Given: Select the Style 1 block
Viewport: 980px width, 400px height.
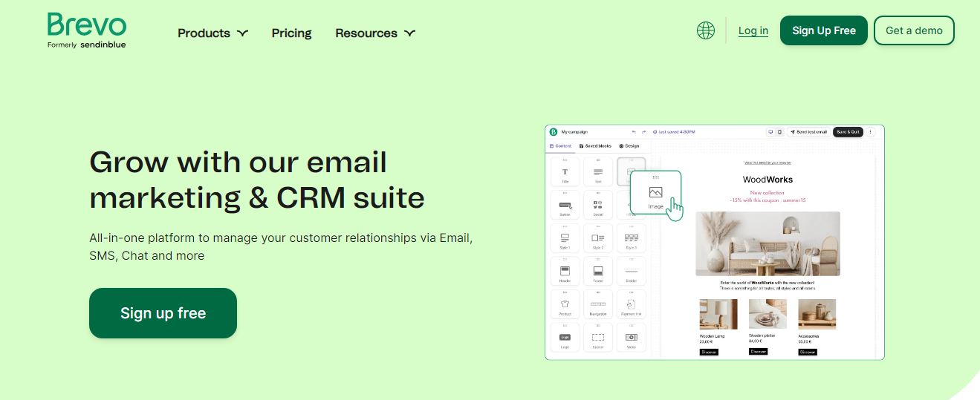Looking at the screenshot, I should (x=565, y=238).
